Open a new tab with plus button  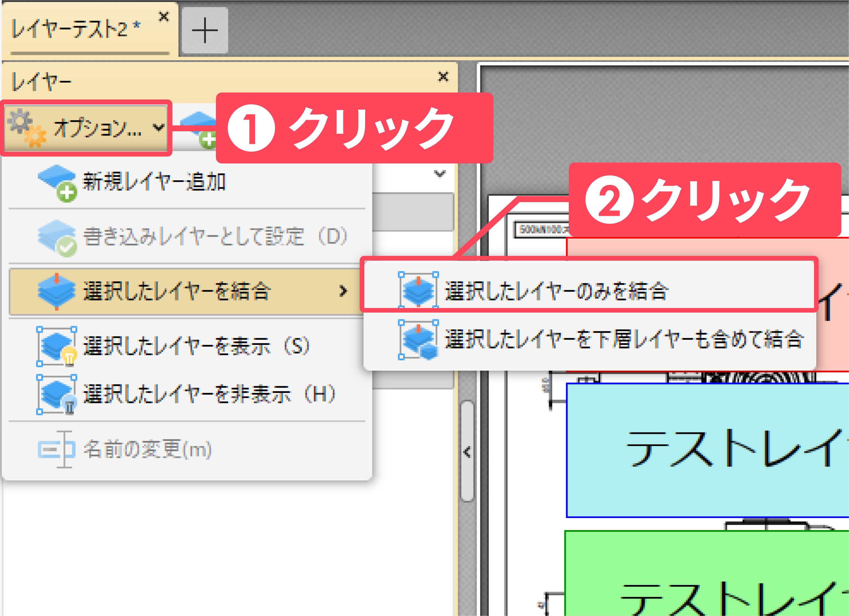click(x=205, y=30)
